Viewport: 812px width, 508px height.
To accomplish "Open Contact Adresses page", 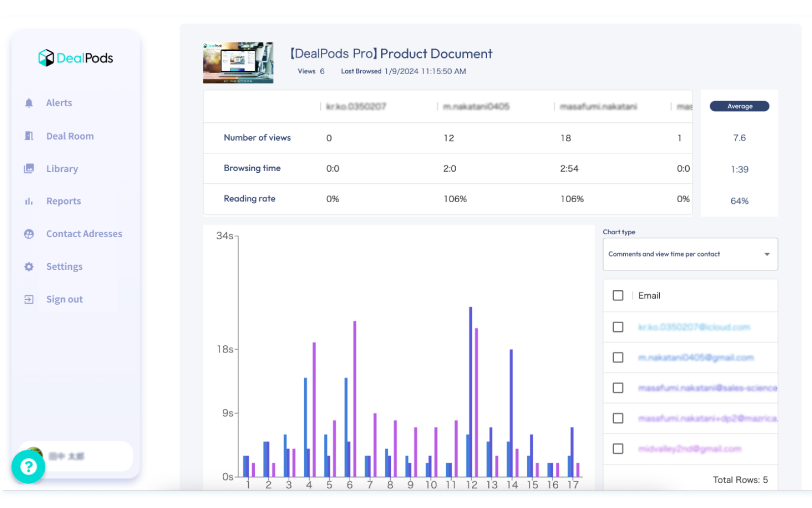I will [84, 234].
